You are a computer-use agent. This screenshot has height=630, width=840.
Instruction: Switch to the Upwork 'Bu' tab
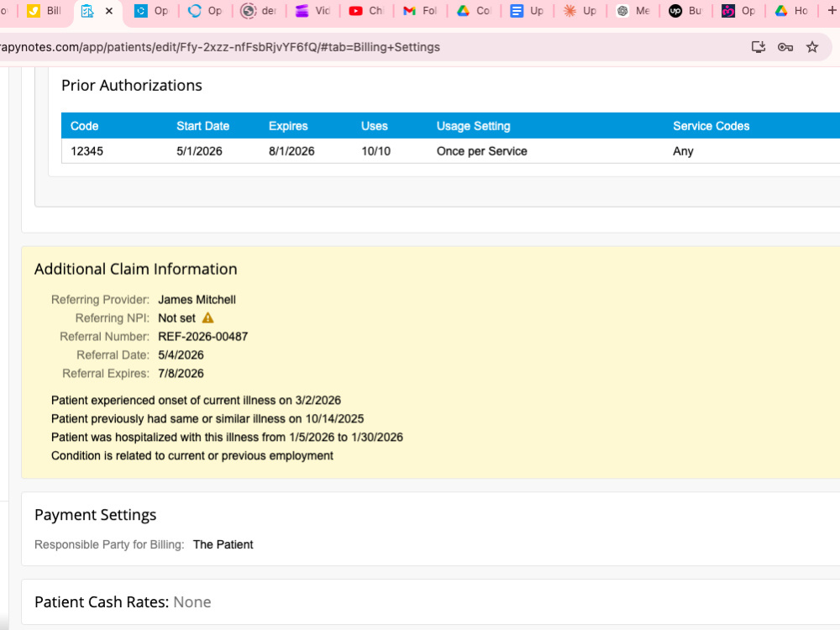tap(686, 11)
